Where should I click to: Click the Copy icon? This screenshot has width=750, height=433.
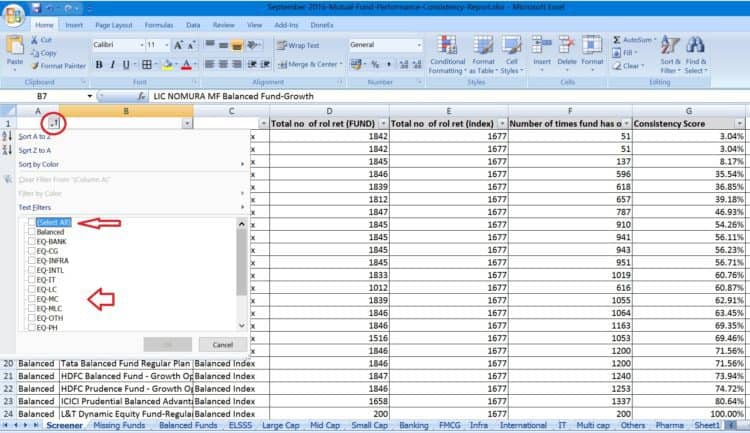[35, 53]
